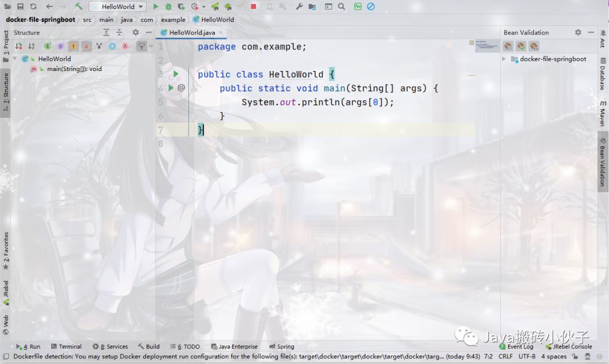Toggle Show Fields orange f icon
609x364 pixels.
pos(73,46)
